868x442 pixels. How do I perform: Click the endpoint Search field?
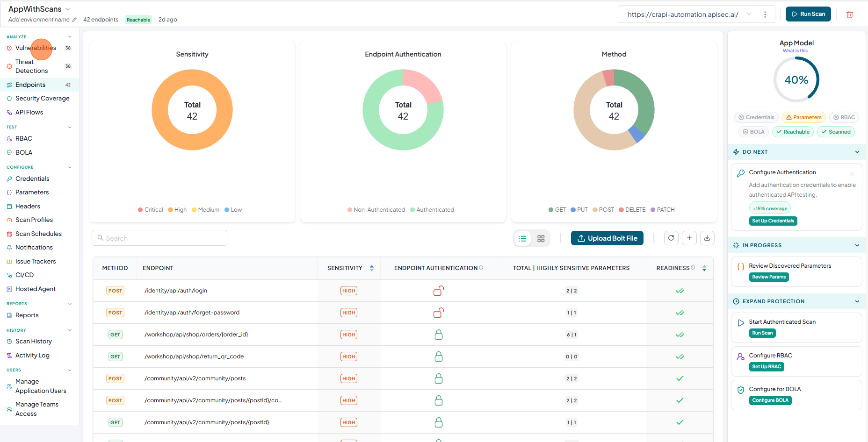click(159, 238)
